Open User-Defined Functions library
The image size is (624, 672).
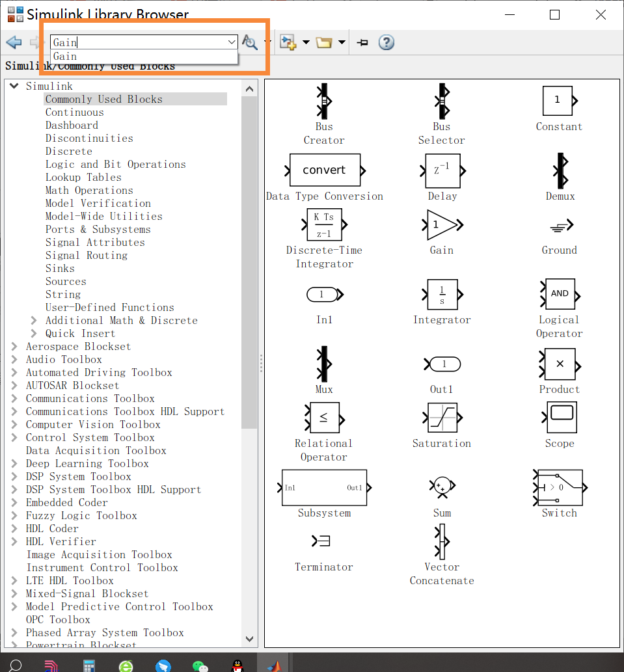(110, 307)
